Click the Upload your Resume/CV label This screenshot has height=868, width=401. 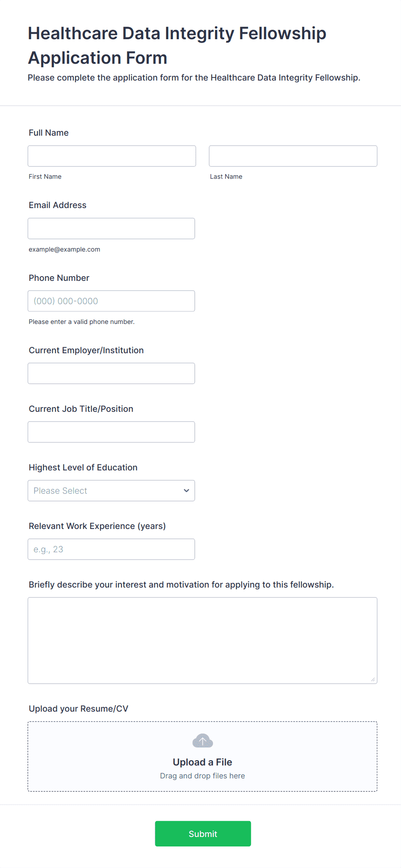78,709
